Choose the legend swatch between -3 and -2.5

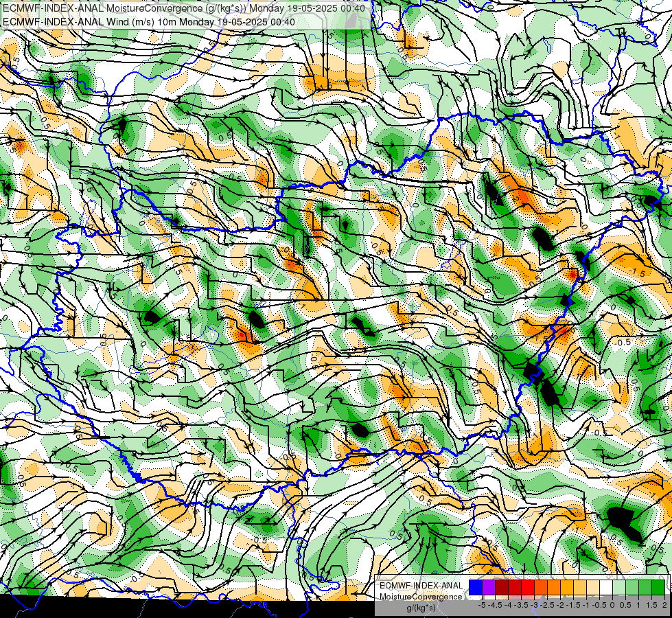point(541,588)
